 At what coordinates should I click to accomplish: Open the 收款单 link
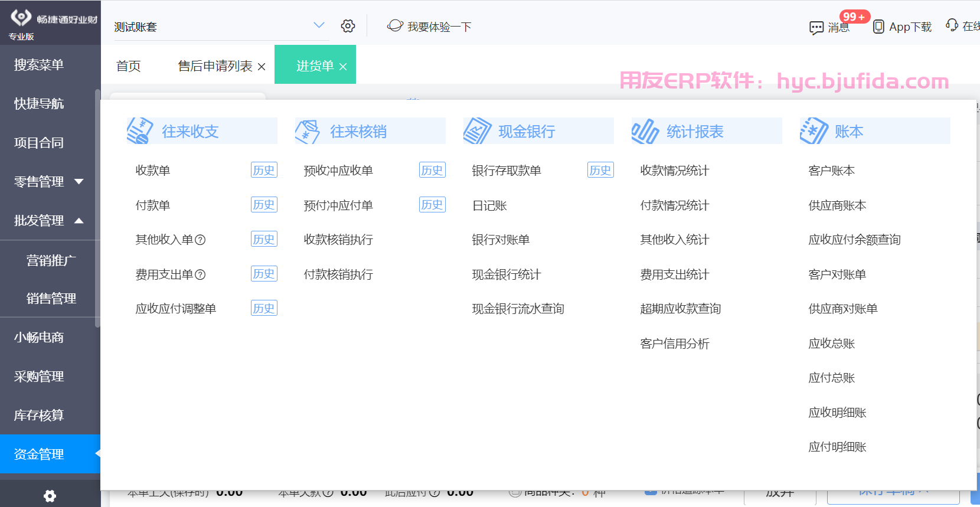(153, 171)
